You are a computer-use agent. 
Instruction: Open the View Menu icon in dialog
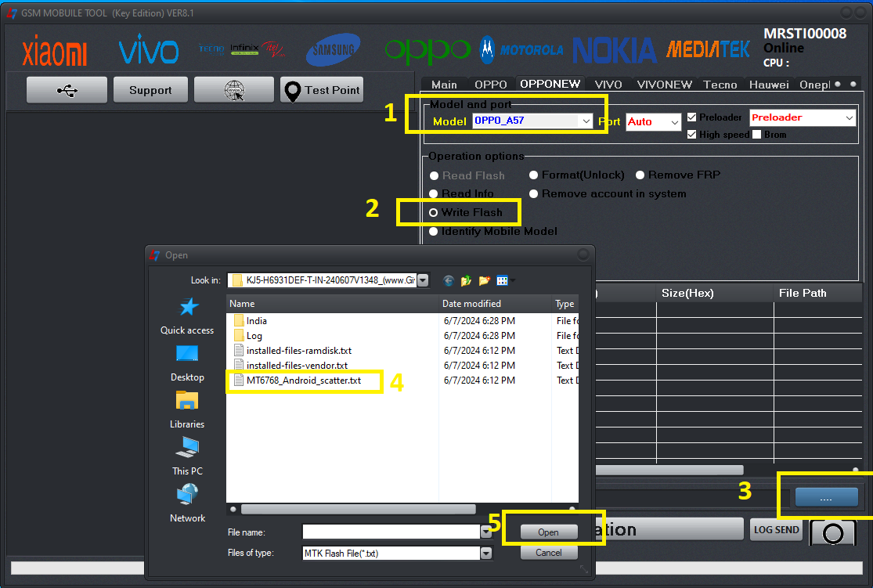502,280
